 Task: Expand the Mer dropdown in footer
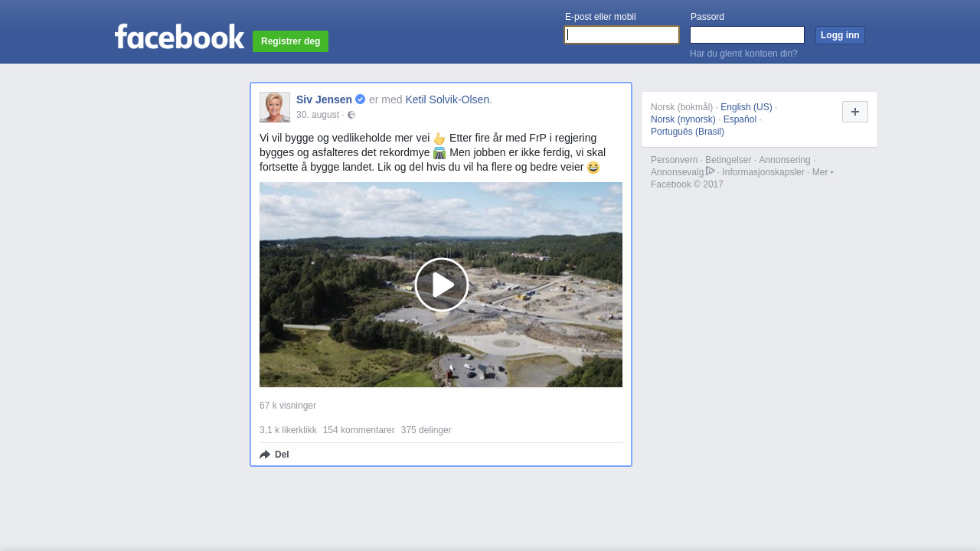pyautogui.click(x=823, y=172)
